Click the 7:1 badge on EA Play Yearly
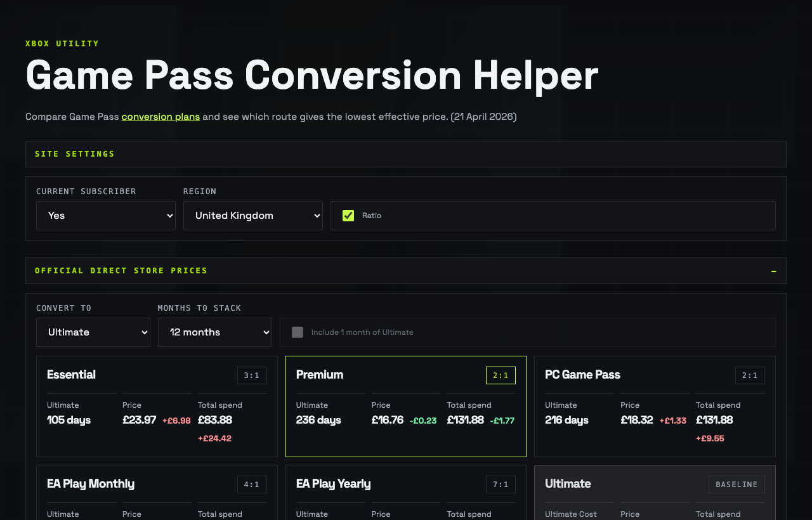The width and height of the screenshot is (812, 520). point(501,484)
